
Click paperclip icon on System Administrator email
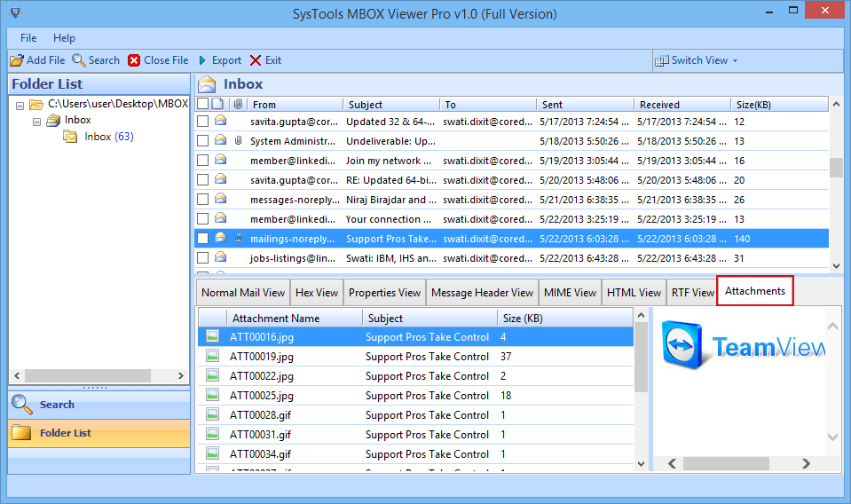point(238,140)
